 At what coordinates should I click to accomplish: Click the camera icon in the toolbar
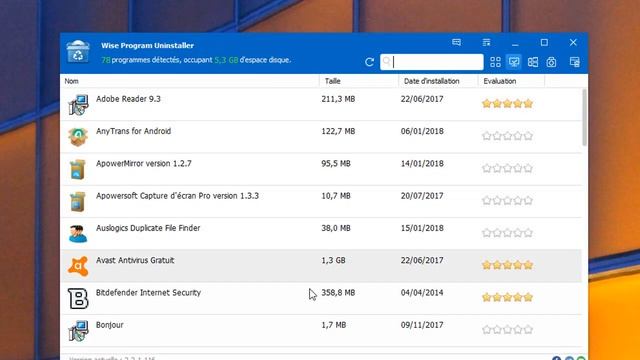551,62
